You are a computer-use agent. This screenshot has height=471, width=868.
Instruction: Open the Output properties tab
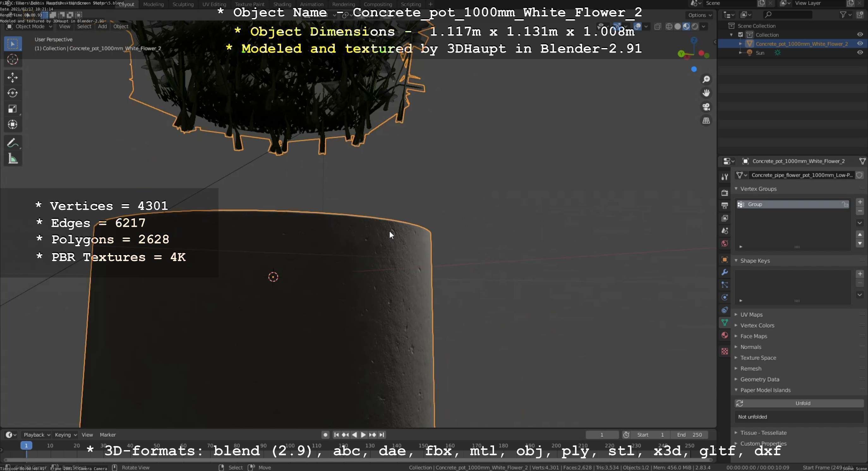coord(725,206)
